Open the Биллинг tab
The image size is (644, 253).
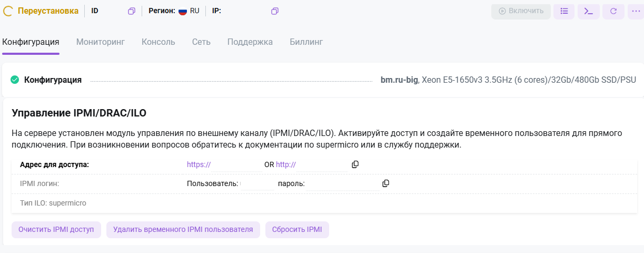[306, 42]
